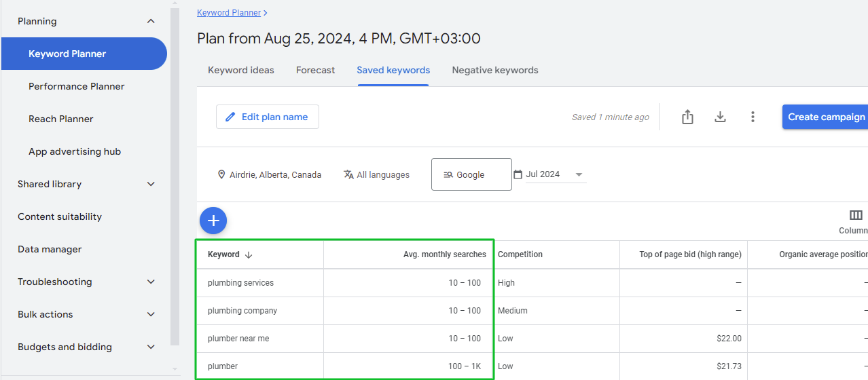868x380 pixels.
Task: Click the pencil icon in Edit plan name
Action: [230, 117]
